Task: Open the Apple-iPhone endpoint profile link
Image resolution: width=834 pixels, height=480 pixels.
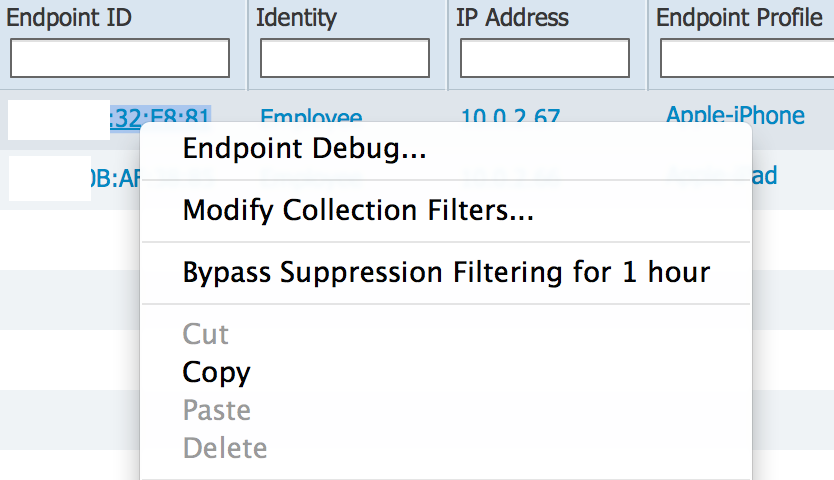Action: [735, 115]
